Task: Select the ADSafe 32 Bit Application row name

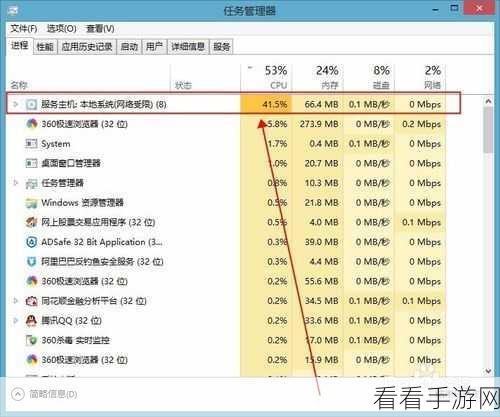Action: pos(102,242)
